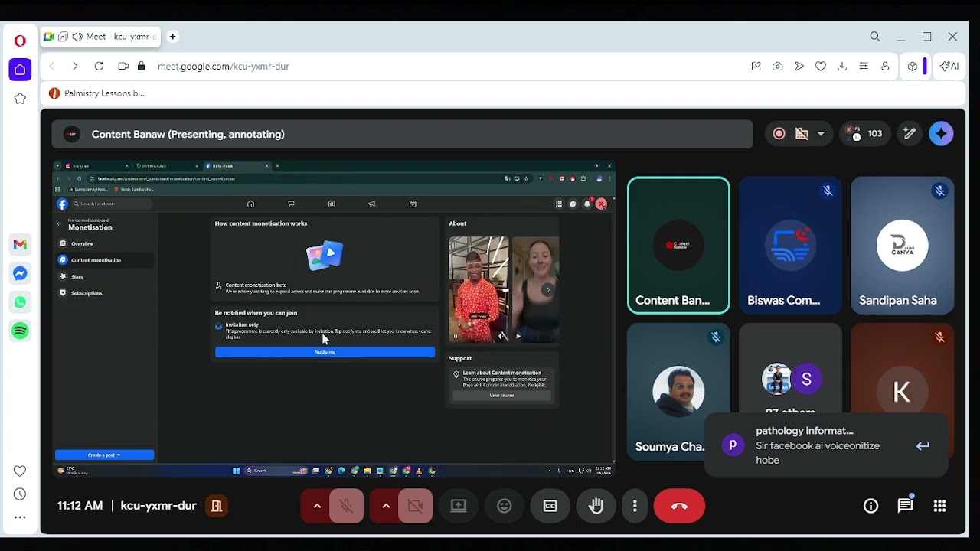Click the present screen button
This screenshot has width=980, height=551.
pos(458,506)
